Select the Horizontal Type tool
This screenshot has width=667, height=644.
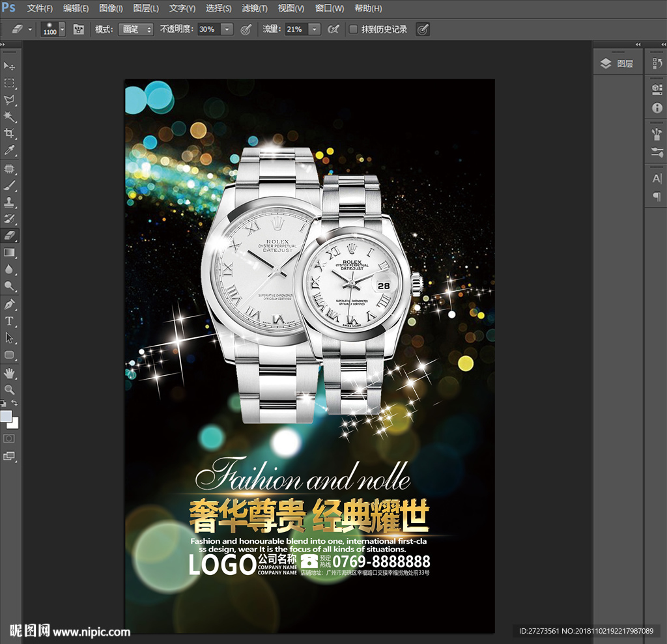[x=9, y=321]
